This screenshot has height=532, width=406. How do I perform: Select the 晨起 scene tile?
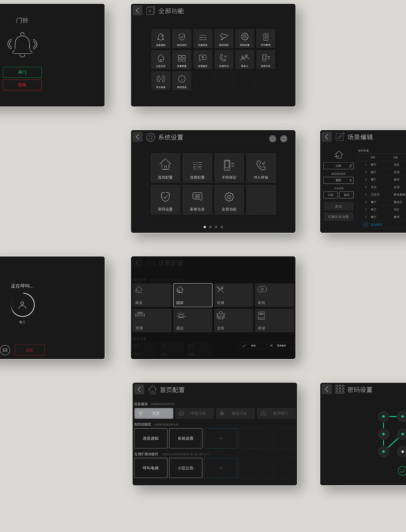coord(193,320)
